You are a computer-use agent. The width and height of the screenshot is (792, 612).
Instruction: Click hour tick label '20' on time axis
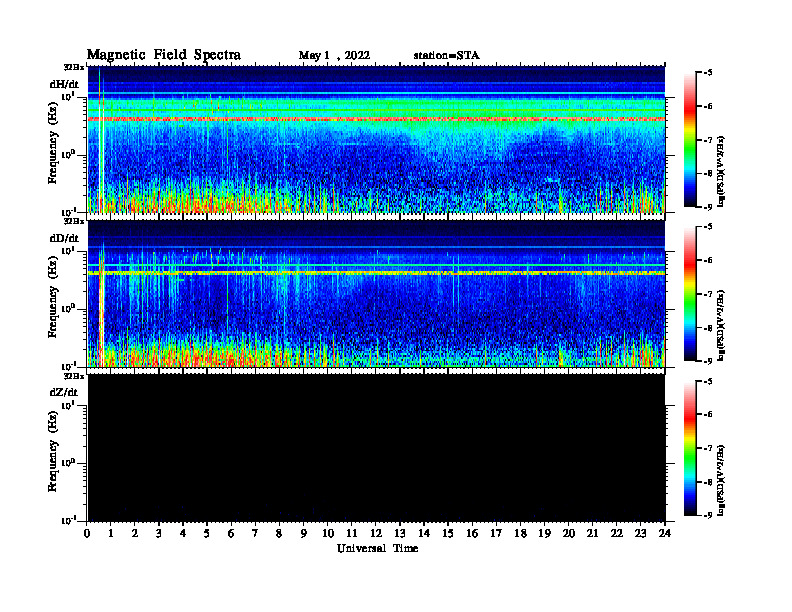point(568,534)
